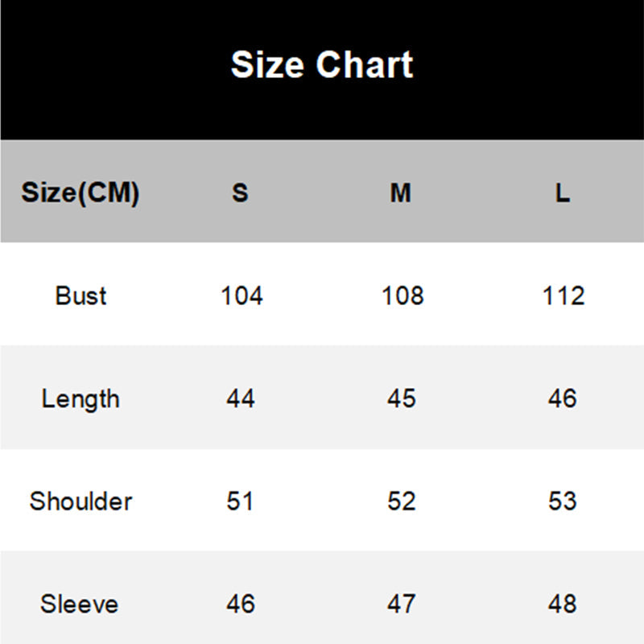This screenshot has width=644, height=644.
Task: Click Shoulder value 53 for size L
Action: click(x=563, y=501)
